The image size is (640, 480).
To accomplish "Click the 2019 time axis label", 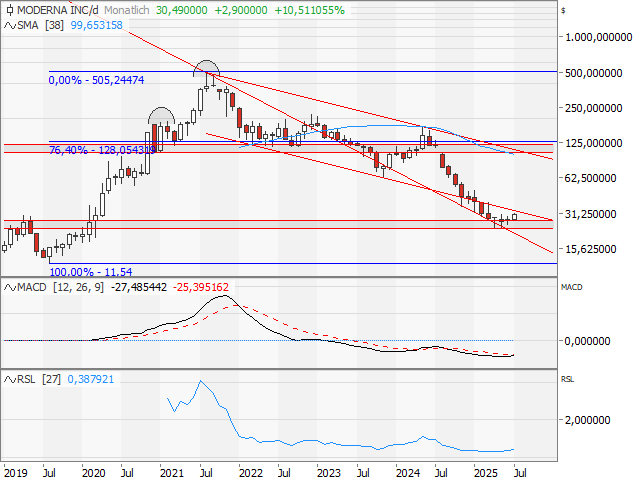I will click(16, 473).
